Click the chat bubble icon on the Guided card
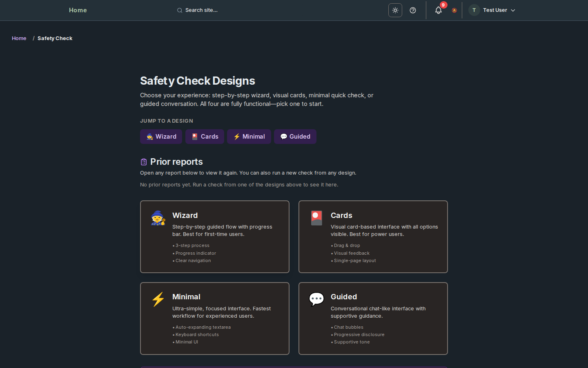Screen dimensions: 588x368 point(316,299)
